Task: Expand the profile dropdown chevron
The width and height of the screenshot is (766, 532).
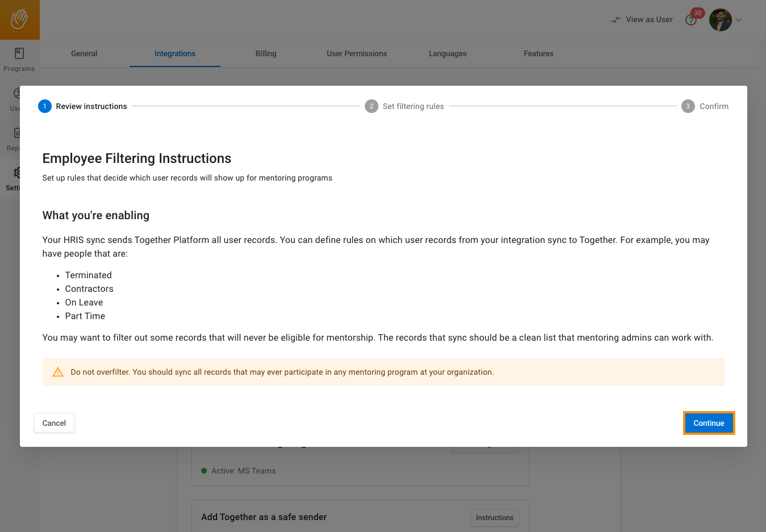Action: click(739, 20)
